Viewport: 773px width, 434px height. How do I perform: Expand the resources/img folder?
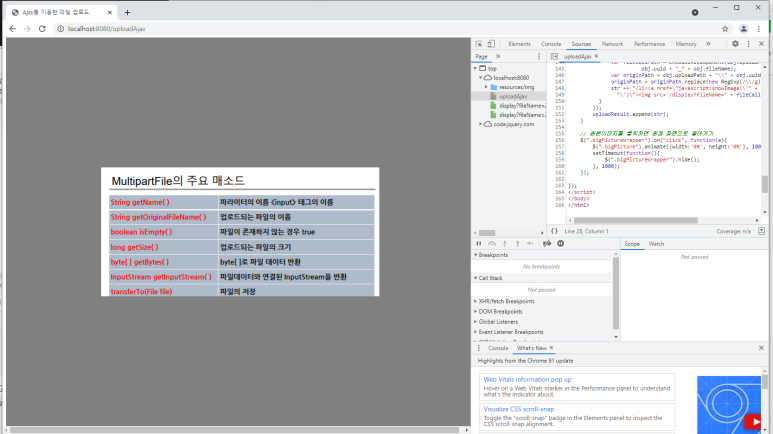(486, 87)
